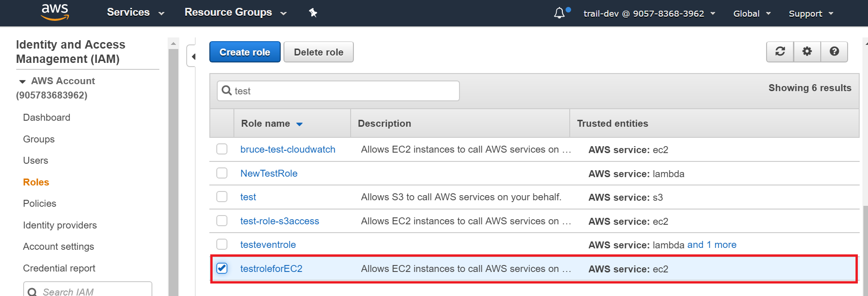Click the magnifier icon in Search IAM

coord(32,291)
